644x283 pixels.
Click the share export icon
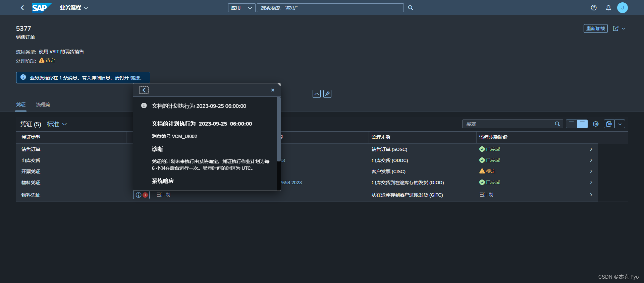click(x=616, y=28)
